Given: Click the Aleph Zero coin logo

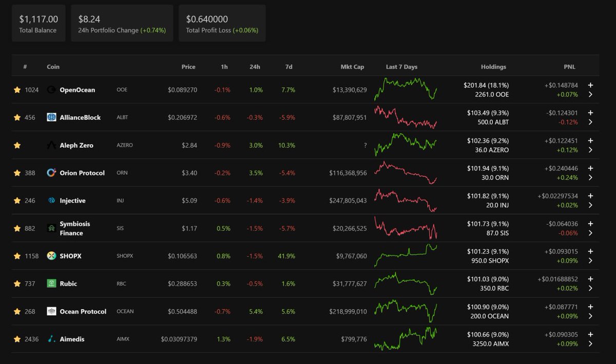Looking at the screenshot, I should (51, 145).
